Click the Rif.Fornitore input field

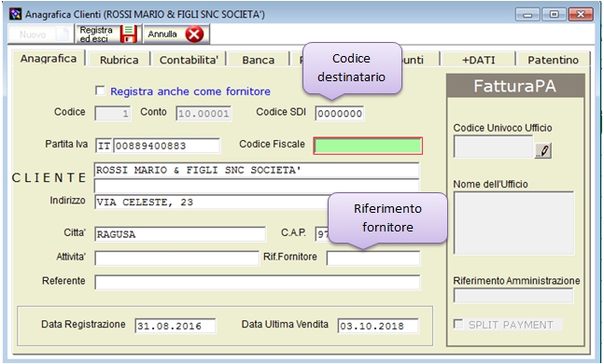click(373, 259)
